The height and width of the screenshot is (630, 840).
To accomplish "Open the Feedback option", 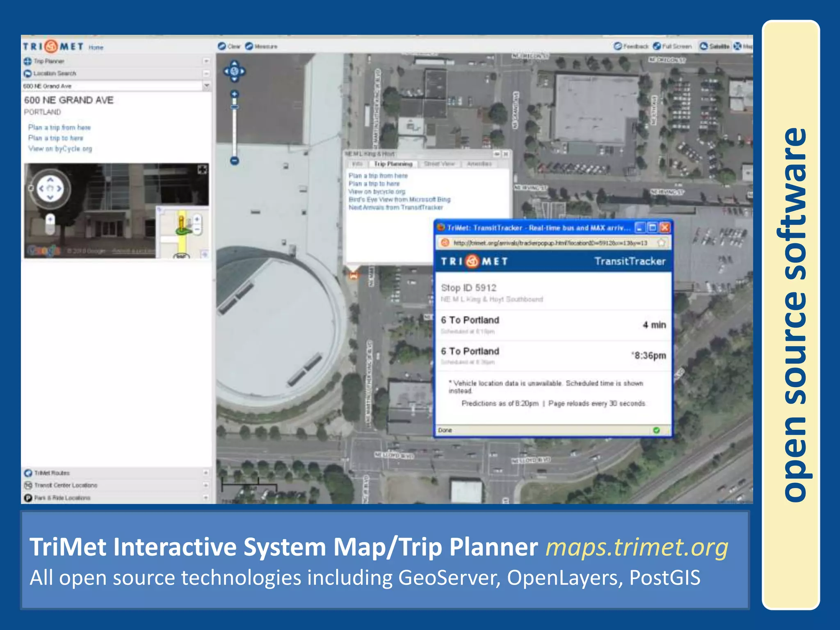I will (631, 46).
